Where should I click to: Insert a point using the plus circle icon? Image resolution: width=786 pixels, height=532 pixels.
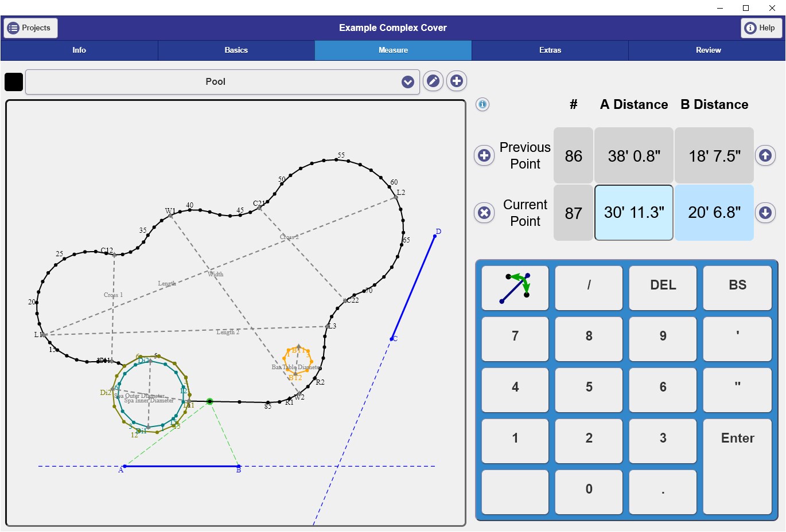pos(484,155)
